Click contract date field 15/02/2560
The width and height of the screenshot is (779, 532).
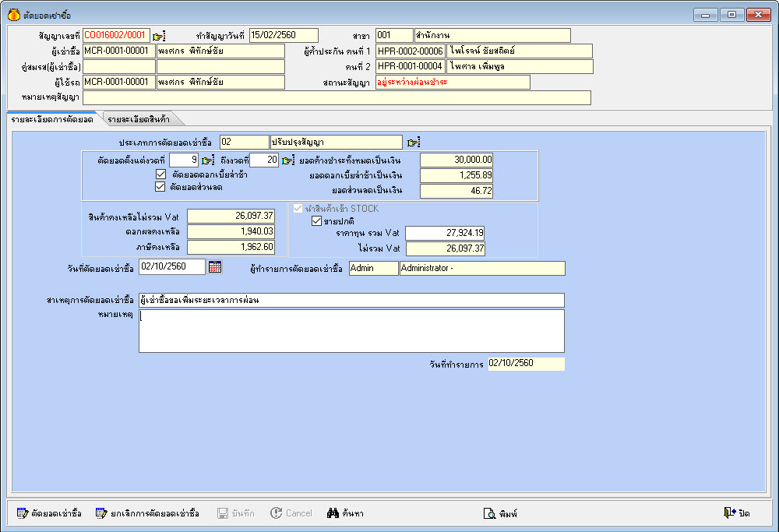[x=284, y=35]
